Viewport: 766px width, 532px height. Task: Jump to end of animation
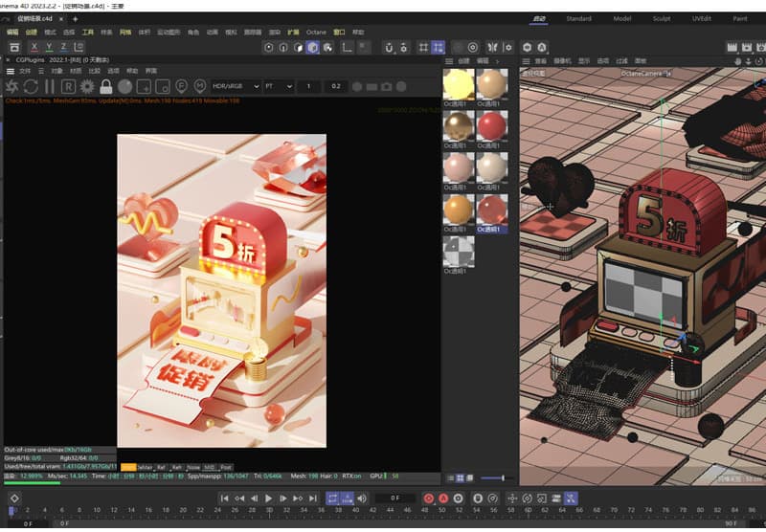313,499
